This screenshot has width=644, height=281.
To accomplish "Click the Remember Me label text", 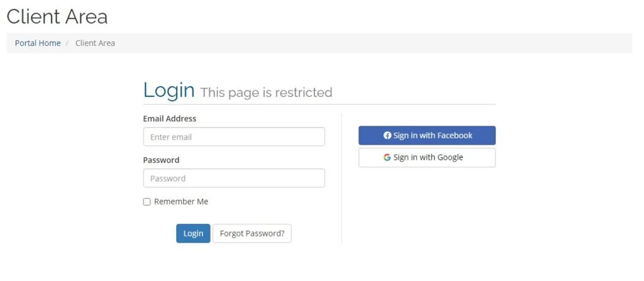I will [x=181, y=202].
